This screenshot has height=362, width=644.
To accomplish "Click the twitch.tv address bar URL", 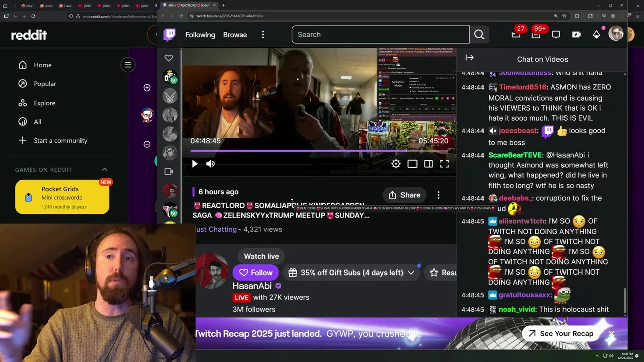I will (x=229, y=16).
